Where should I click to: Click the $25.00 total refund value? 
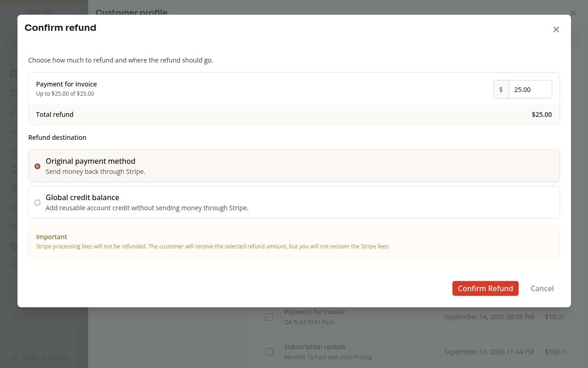coord(542,115)
